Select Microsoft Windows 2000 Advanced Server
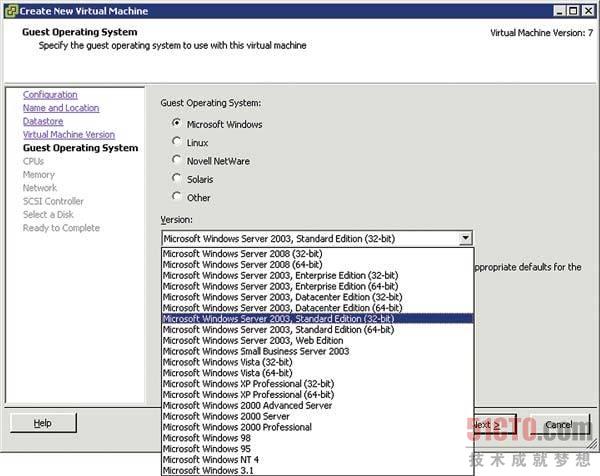Screen dimensions: 600x476 coord(317,405)
